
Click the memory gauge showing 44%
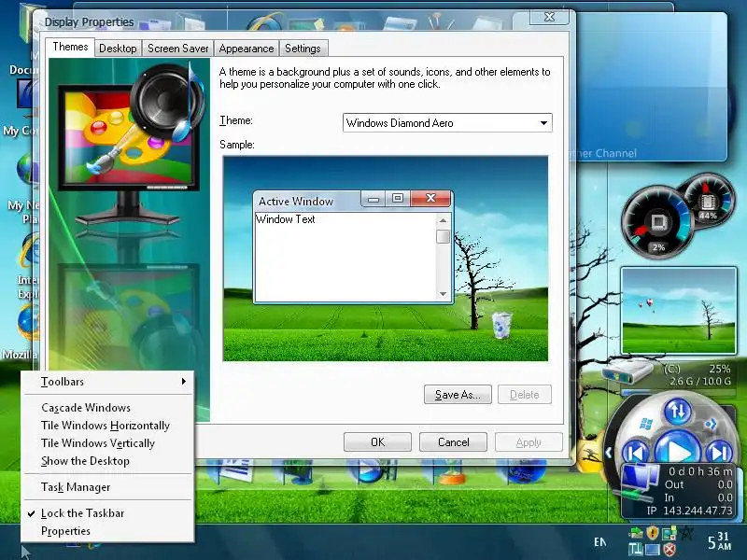pos(708,201)
